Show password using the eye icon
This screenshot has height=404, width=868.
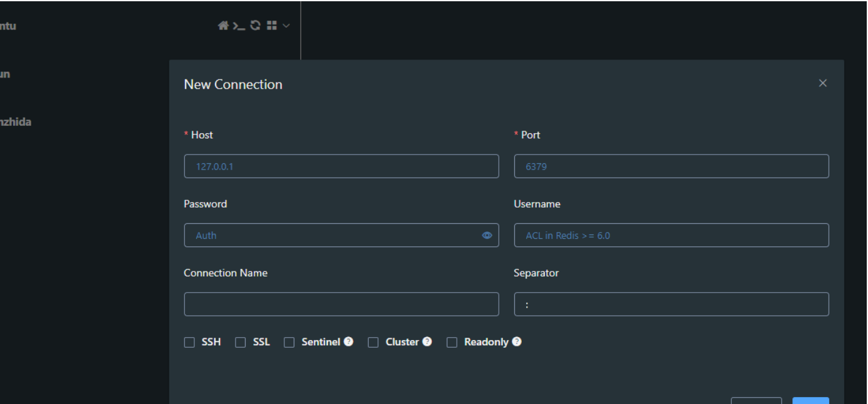click(x=487, y=236)
